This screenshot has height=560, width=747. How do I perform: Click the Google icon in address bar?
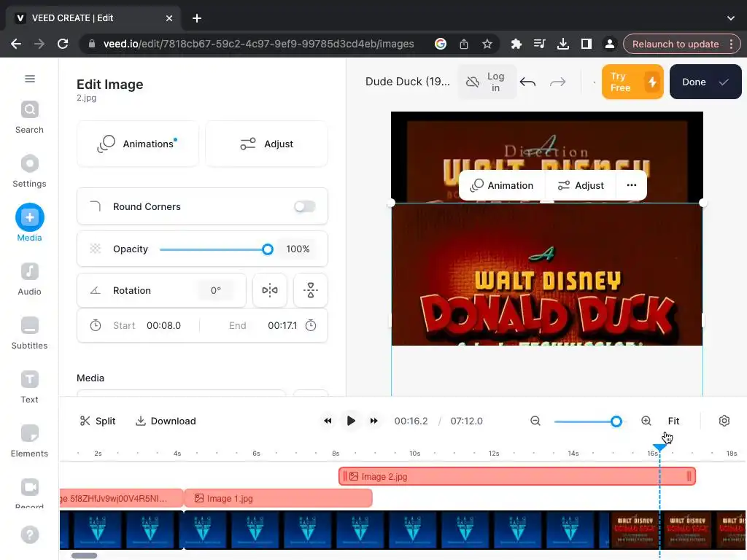(x=440, y=44)
